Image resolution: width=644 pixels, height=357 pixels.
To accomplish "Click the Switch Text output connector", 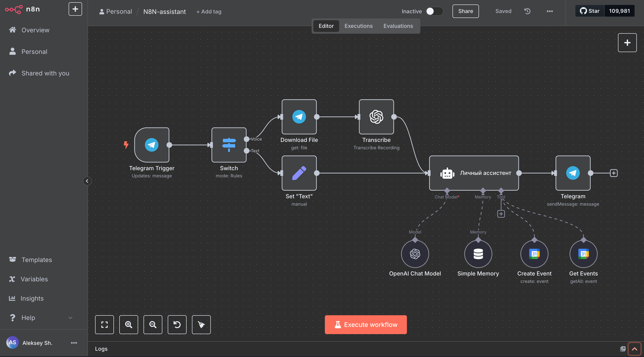I will pyautogui.click(x=246, y=150).
